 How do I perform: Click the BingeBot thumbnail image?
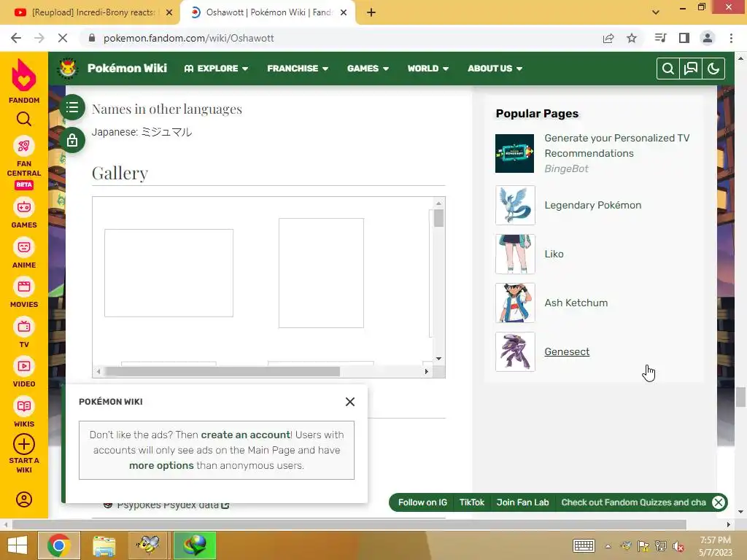[x=514, y=153]
